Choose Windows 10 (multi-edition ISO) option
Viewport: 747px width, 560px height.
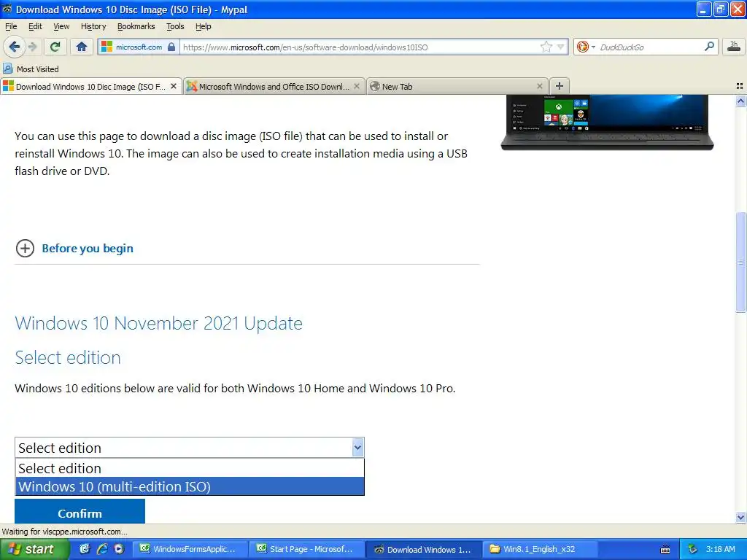(x=190, y=486)
